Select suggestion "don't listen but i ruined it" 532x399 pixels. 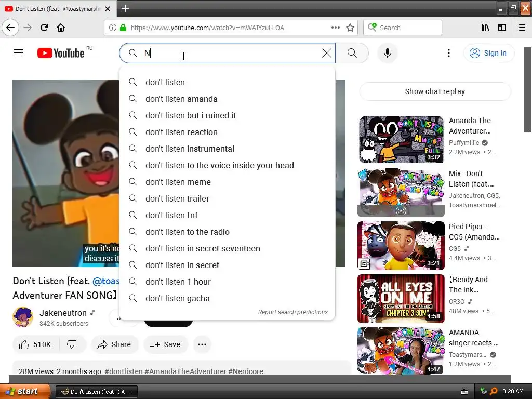tap(228, 115)
